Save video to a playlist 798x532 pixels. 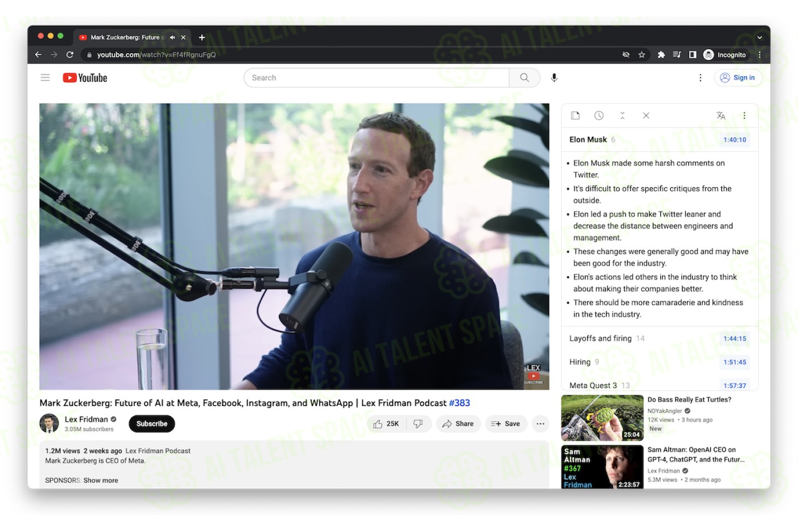coord(506,423)
